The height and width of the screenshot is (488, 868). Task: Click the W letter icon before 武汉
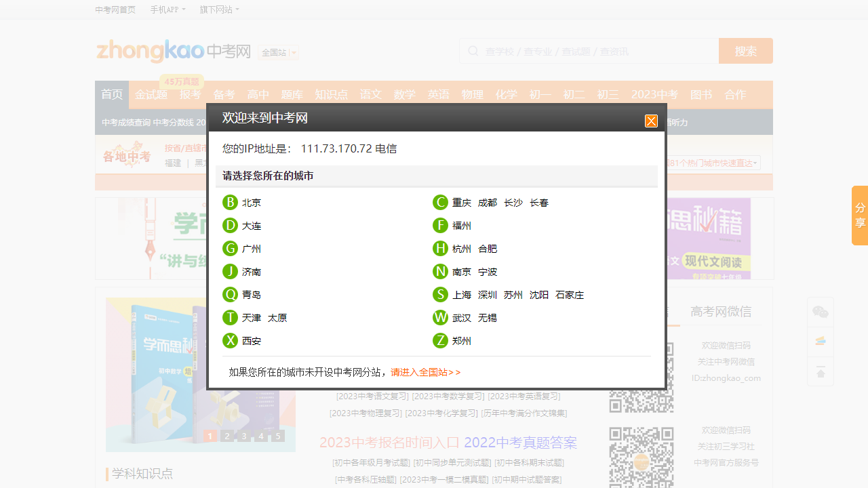coord(440,317)
